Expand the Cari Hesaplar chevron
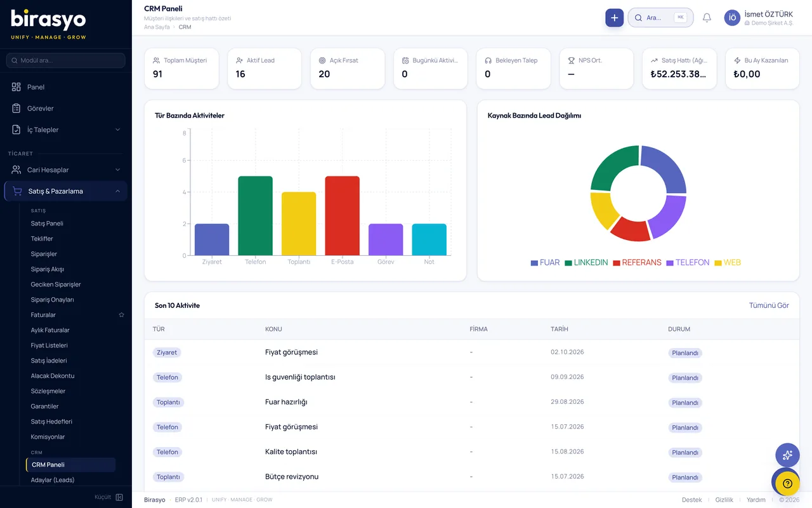This screenshot has width=812, height=508. [x=117, y=170]
